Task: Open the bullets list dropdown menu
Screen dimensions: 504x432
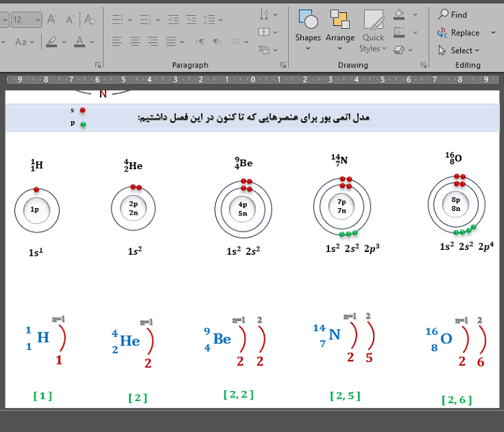Action: 130,20
